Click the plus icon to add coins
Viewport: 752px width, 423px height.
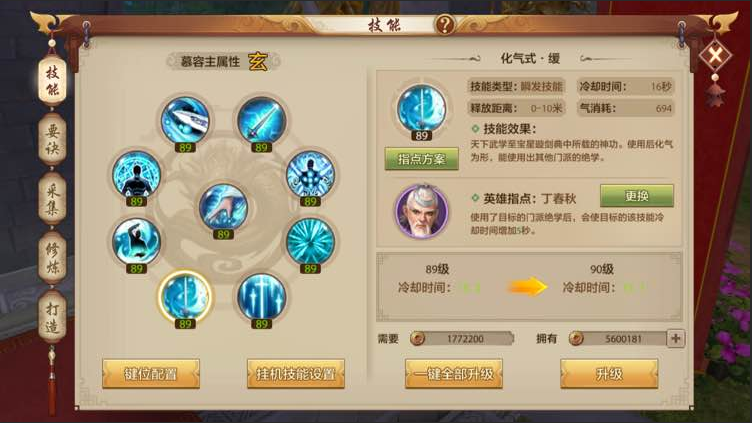coord(676,339)
